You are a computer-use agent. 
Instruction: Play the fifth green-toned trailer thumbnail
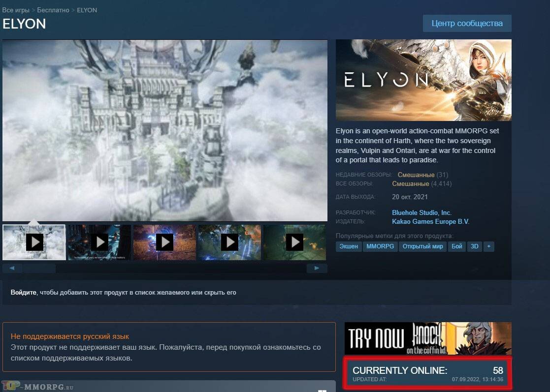[x=294, y=242]
